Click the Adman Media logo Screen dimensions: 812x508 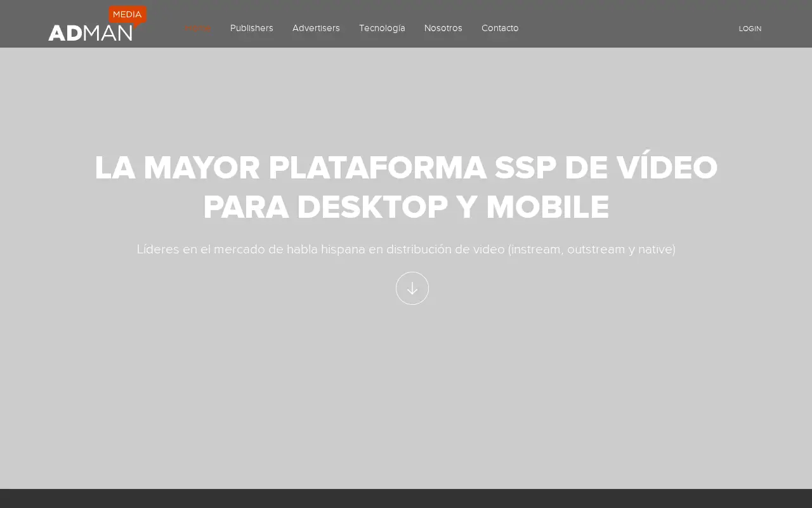[x=97, y=23]
